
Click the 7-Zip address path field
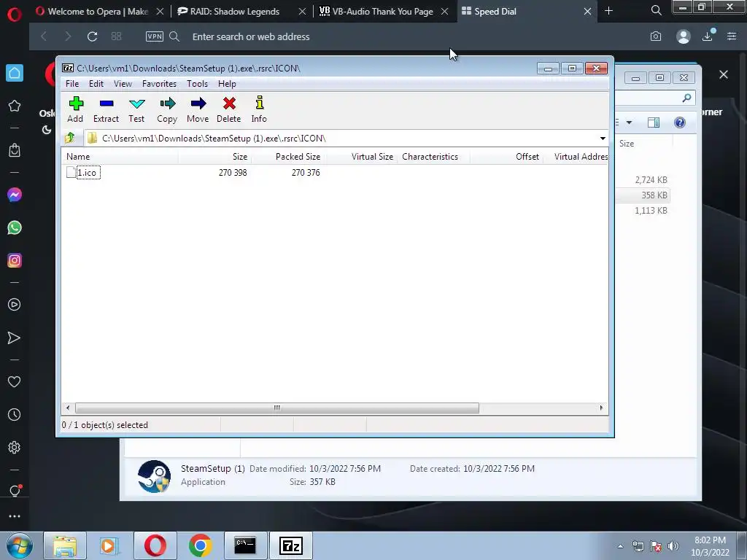pos(341,139)
